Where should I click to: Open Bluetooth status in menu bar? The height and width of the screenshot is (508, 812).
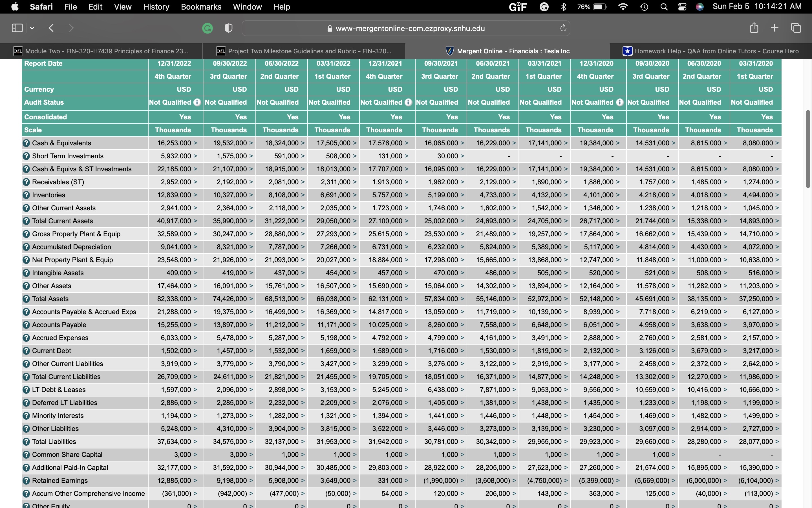pyautogui.click(x=564, y=7)
